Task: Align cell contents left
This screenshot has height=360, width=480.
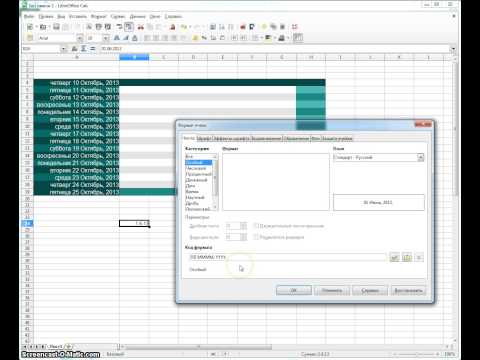Action: click(147, 38)
